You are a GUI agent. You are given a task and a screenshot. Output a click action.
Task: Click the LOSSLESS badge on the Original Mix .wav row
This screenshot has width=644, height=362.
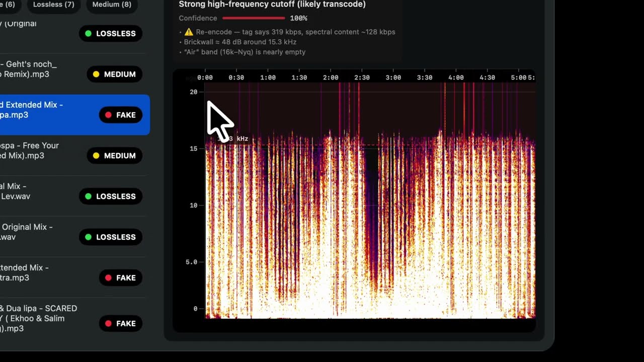111,237
